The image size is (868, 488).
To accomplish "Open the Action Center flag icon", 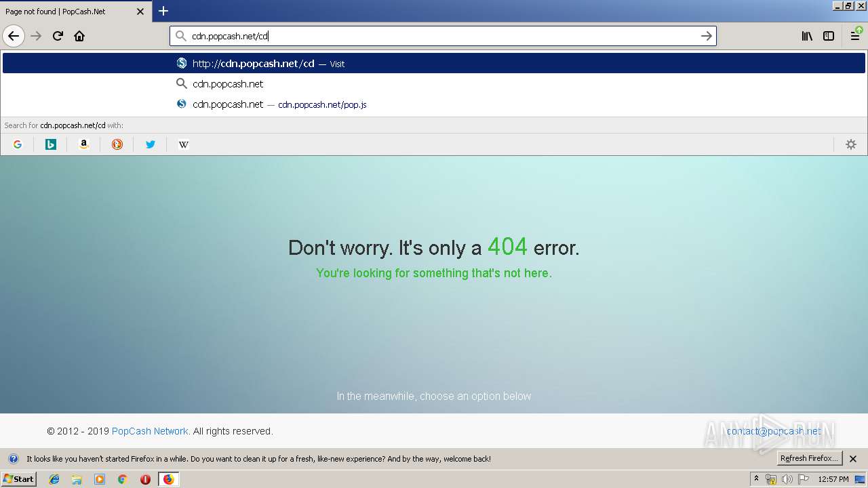I will pos(804,479).
